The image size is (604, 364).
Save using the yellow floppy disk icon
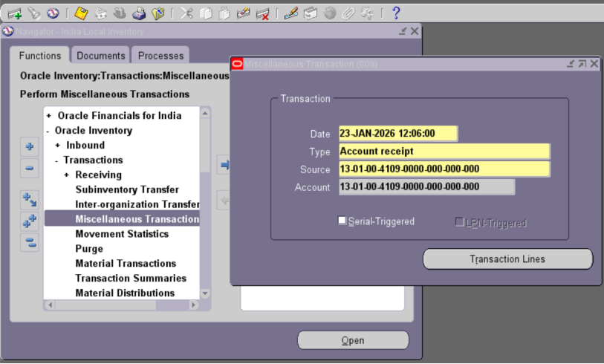tap(81, 14)
